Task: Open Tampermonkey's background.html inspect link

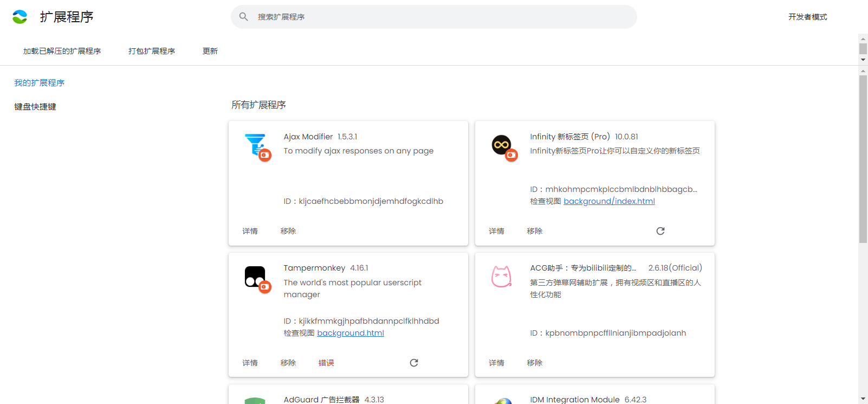Action: pyautogui.click(x=351, y=333)
